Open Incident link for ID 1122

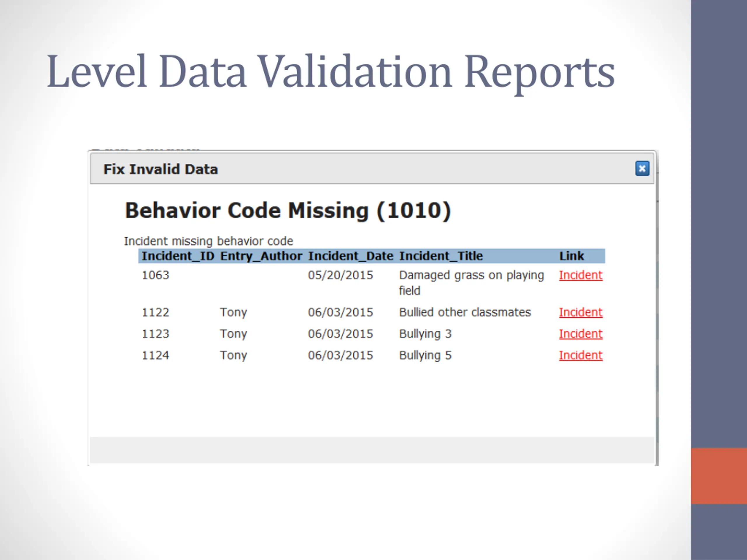(580, 312)
